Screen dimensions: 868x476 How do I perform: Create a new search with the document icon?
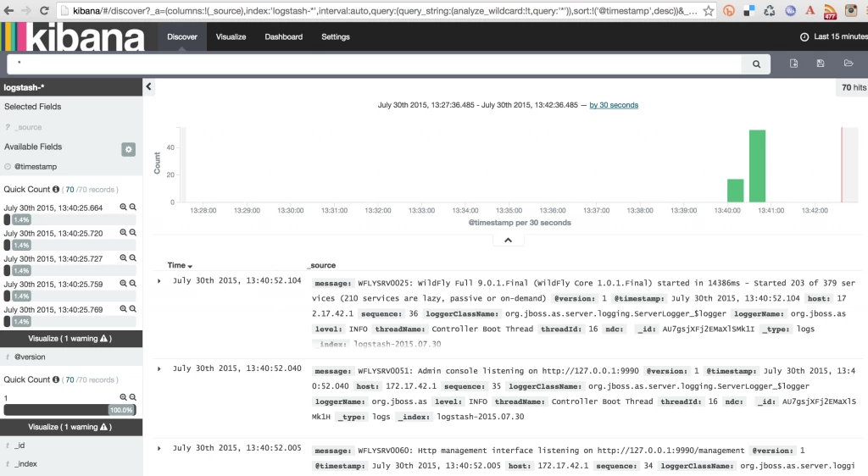coord(793,64)
